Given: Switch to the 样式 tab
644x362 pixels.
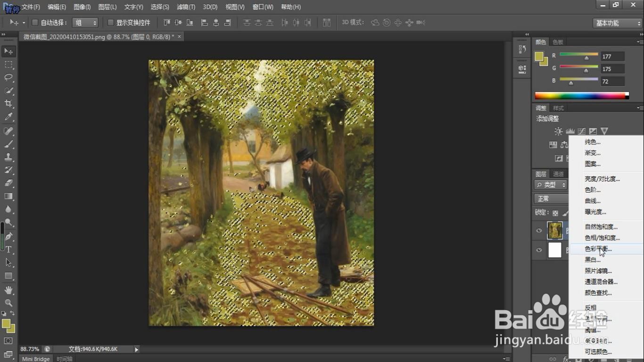Looking at the screenshot, I should tap(558, 108).
